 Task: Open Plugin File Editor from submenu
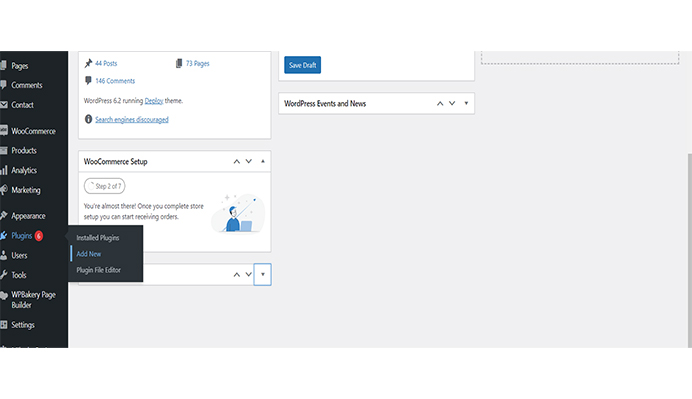98,270
